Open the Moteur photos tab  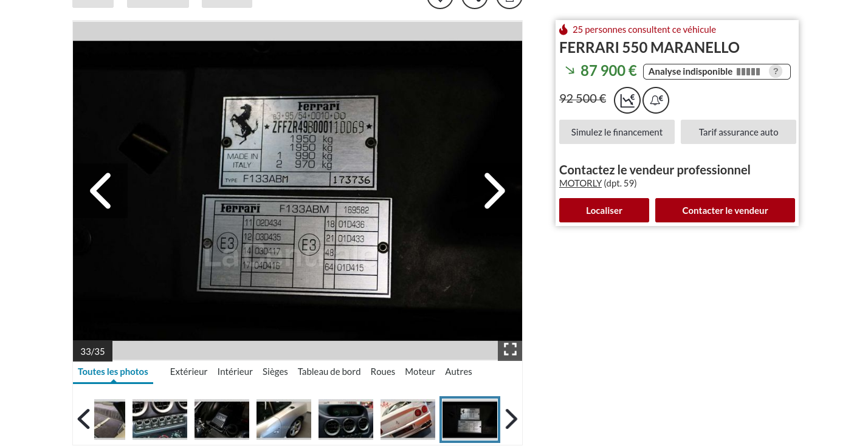pos(420,372)
